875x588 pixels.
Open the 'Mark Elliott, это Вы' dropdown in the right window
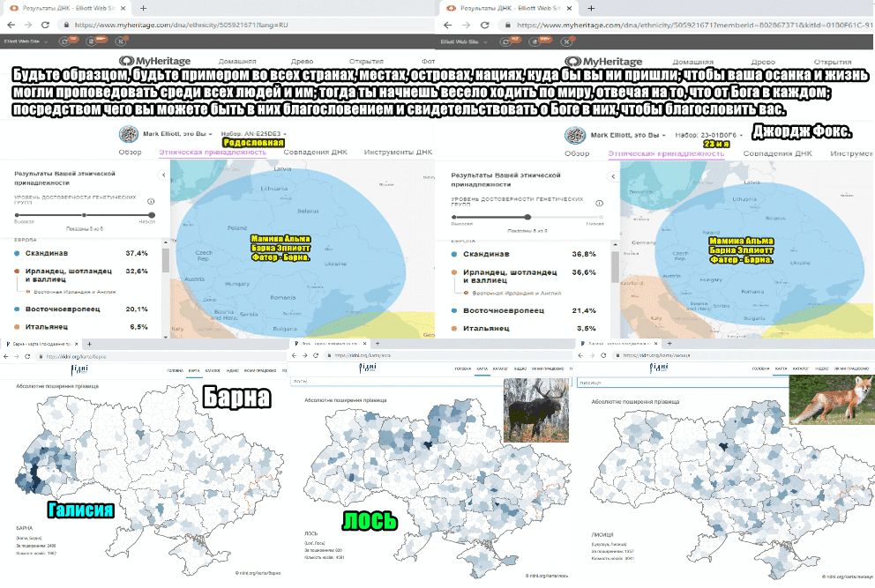[x=628, y=135]
